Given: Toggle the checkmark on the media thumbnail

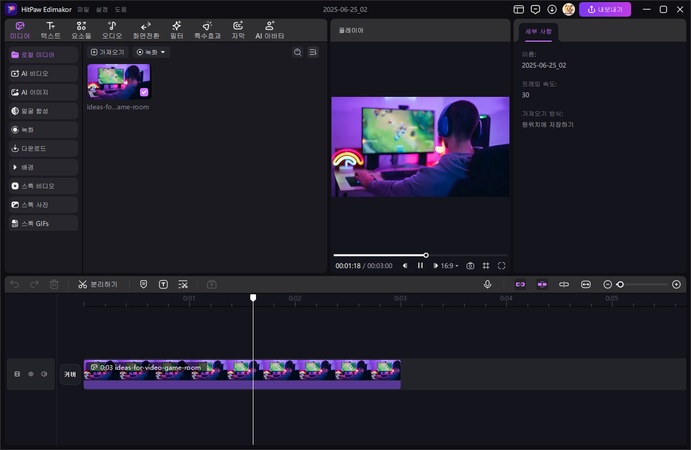Looking at the screenshot, I should (x=144, y=91).
